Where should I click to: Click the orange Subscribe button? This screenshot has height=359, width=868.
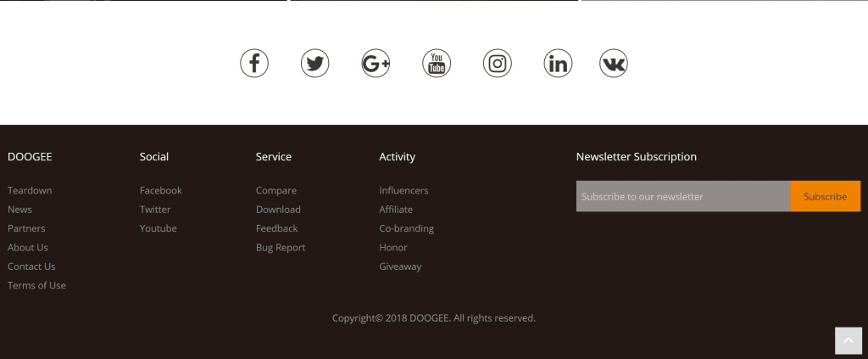tap(826, 196)
